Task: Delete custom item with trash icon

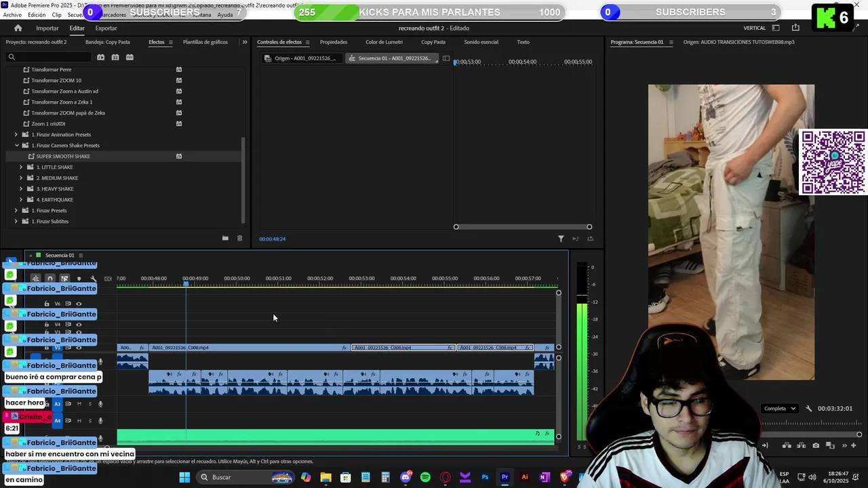Action: coord(239,238)
